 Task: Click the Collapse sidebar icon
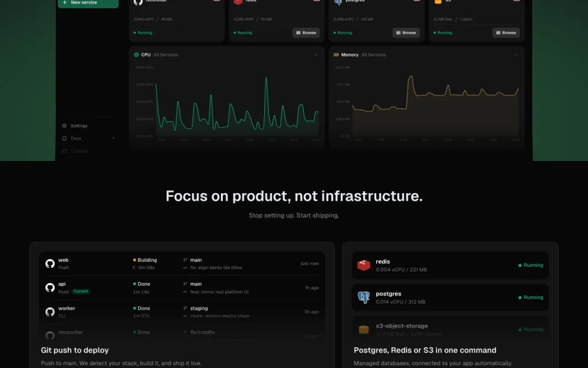tap(64, 151)
